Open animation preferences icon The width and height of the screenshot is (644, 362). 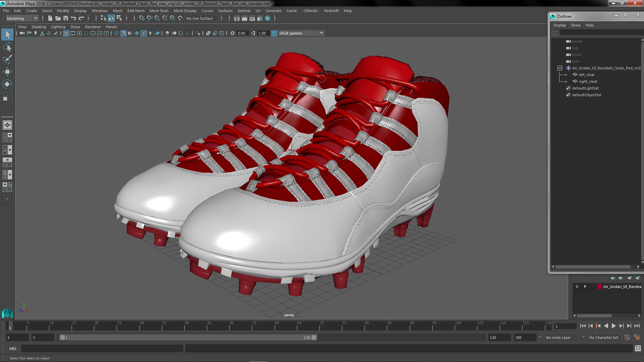pyautogui.click(x=637, y=338)
